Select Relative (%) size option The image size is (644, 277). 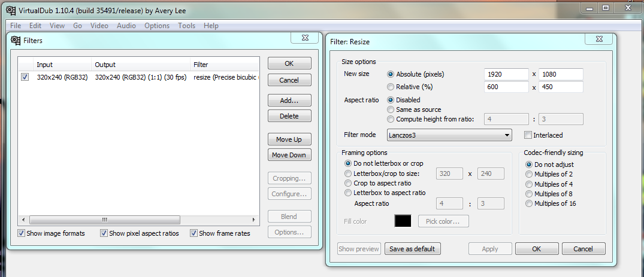(391, 87)
